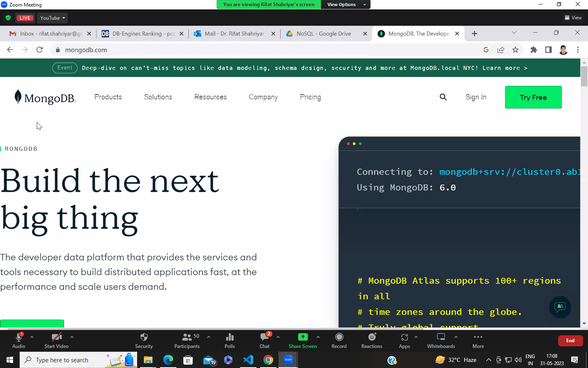Toggle Chrome side panel

[548, 49]
